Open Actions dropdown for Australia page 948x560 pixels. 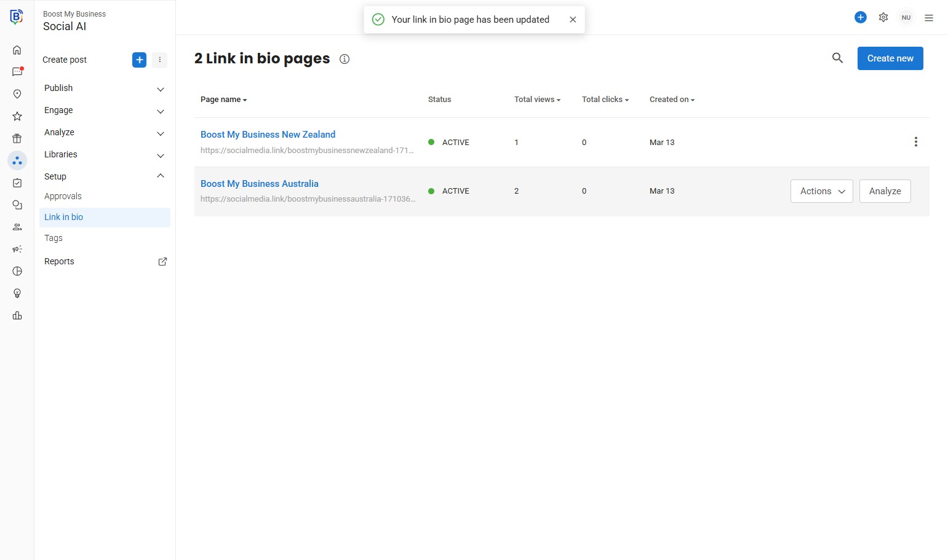(821, 191)
